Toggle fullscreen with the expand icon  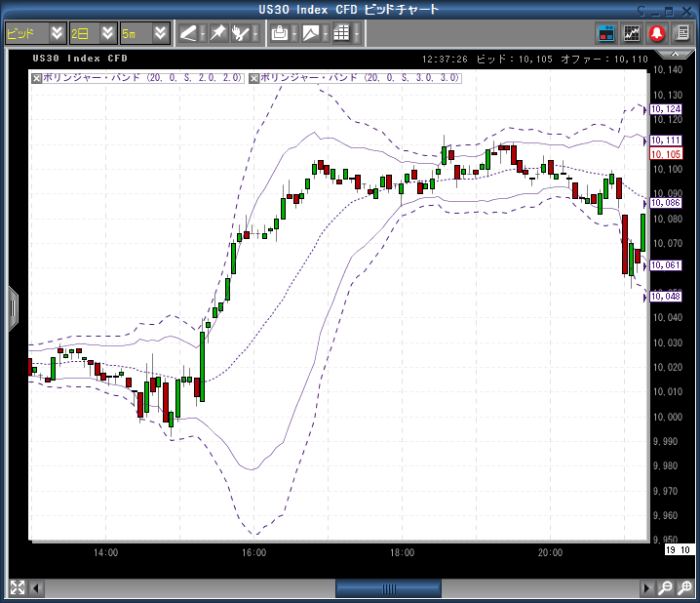[17, 587]
